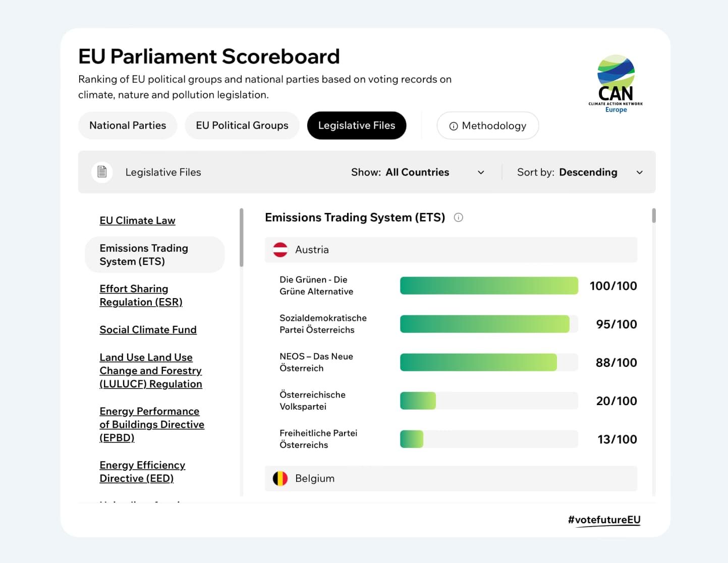Click the #votefutureEU hashtag
This screenshot has height=563, width=728.
[604, 519]
